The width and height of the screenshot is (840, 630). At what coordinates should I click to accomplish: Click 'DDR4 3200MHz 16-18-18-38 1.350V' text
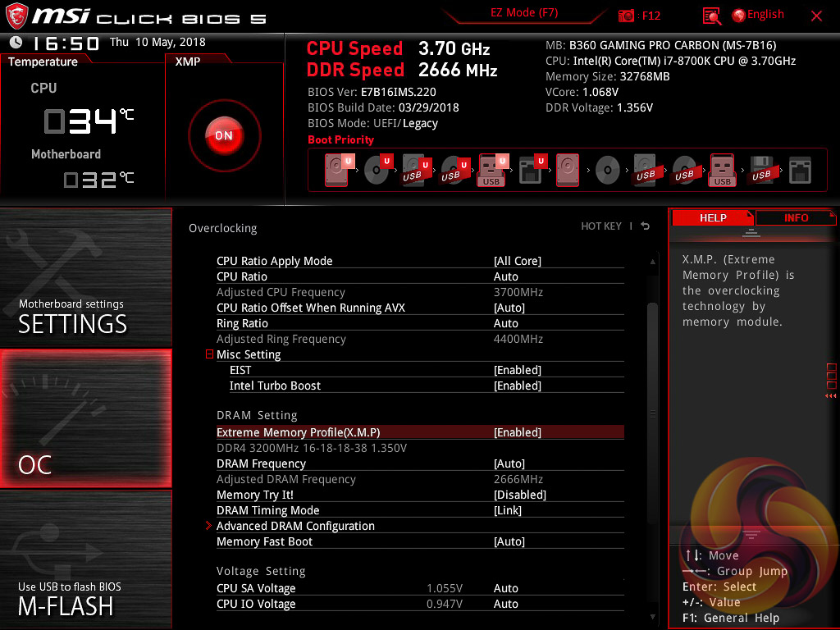coord(311,448)
